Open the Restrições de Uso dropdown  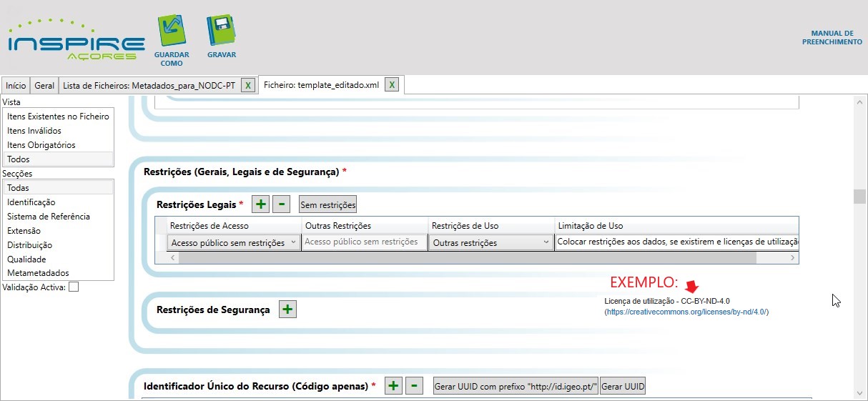click(546, 242)
